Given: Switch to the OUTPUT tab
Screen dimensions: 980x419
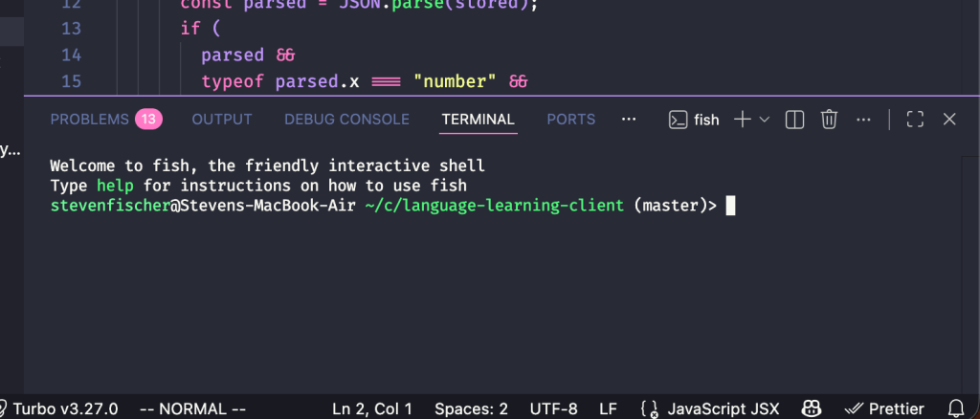Looking at the screenshot, I should tap(222, 120).
